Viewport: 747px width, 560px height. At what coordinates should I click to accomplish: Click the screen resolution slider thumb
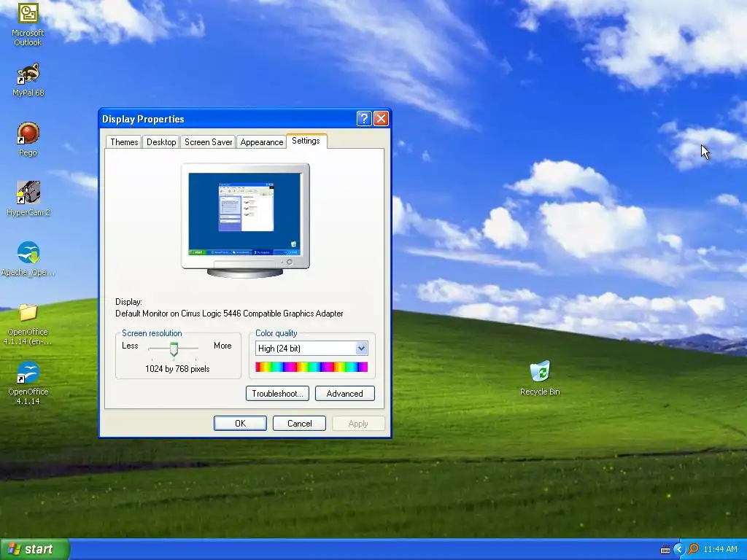(174, 349)
